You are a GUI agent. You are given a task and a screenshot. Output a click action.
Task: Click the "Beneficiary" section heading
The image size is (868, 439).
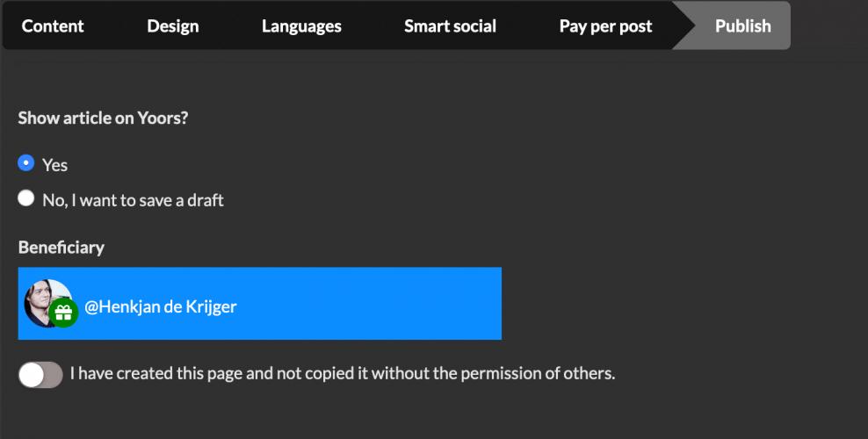tap(61, 248)
